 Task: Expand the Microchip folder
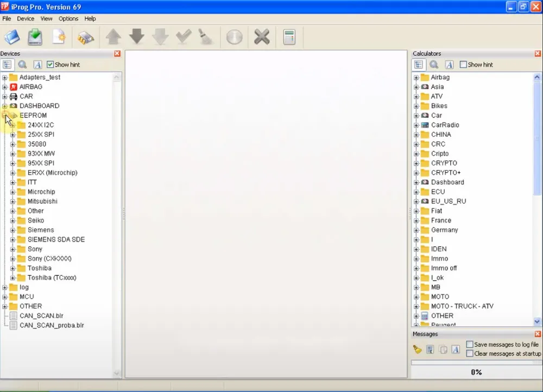(13, 192)
